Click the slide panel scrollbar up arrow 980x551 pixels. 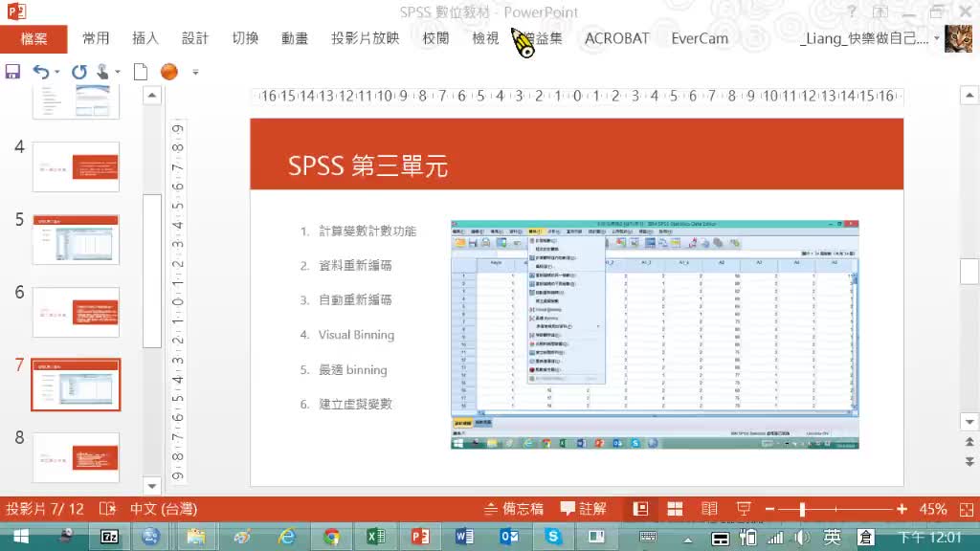(152, 96)
